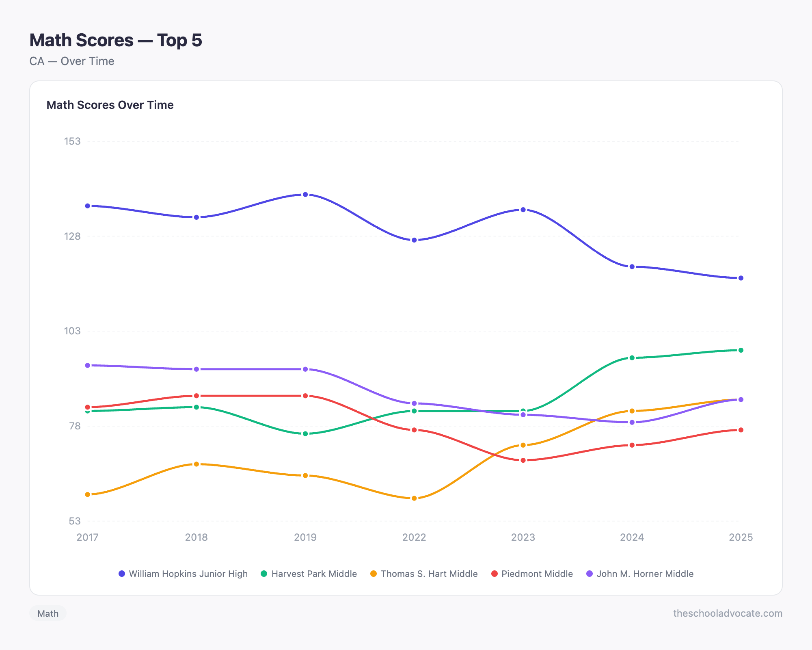Viewport: 812px width, 650px height.
Task: Click the 128 y-axis label
Action: [x=72, y=236]
